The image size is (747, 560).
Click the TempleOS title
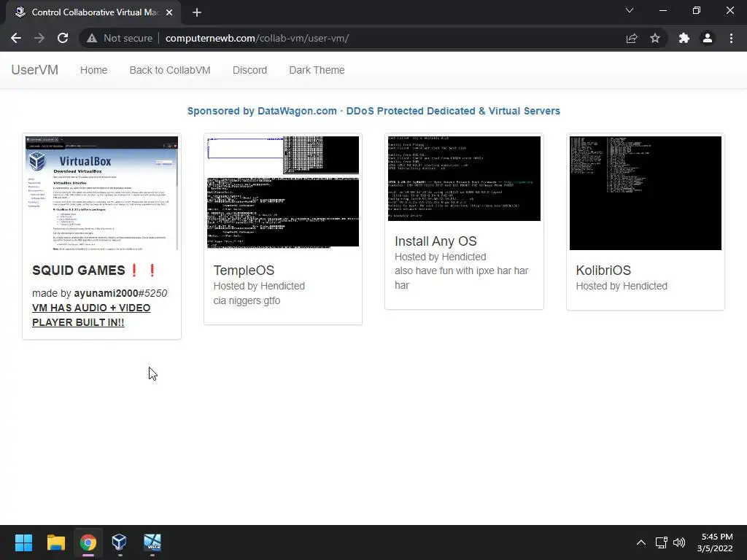[x=244, y=271]
